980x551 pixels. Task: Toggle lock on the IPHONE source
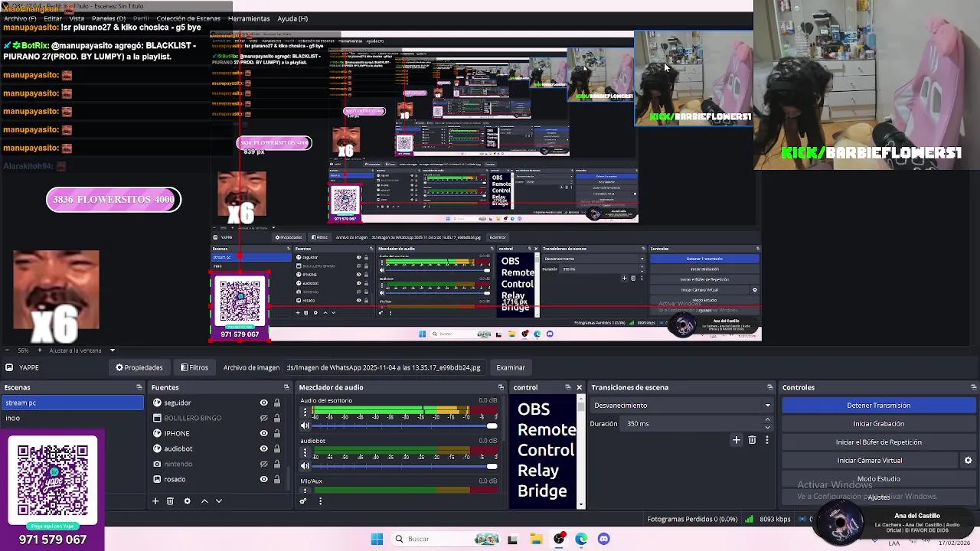pos(277,433)
